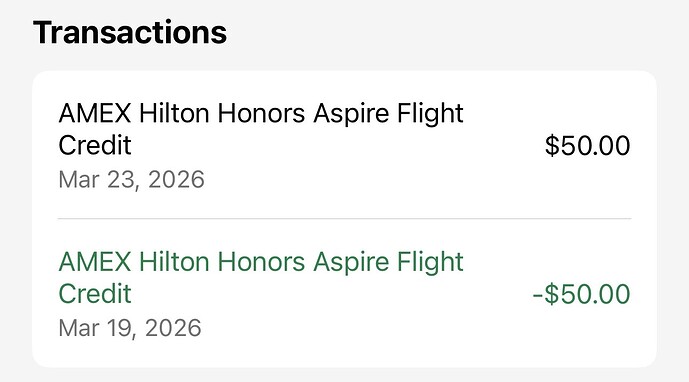
Task: Click 'AMEX' in the Mar 19 transaction
Action: [95, 262]
